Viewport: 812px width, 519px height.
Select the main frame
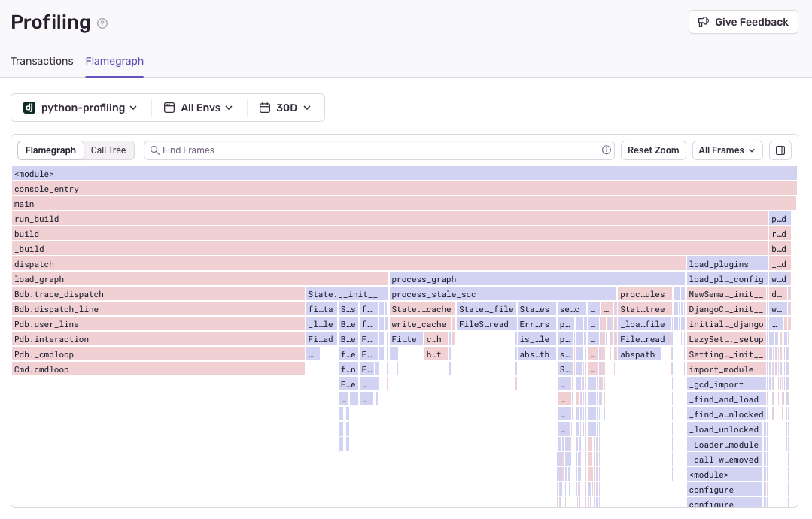tap(404, 203)
